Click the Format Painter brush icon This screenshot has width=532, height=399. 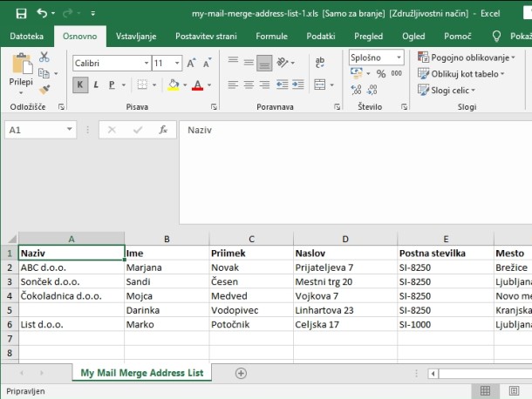coord(44,89)
